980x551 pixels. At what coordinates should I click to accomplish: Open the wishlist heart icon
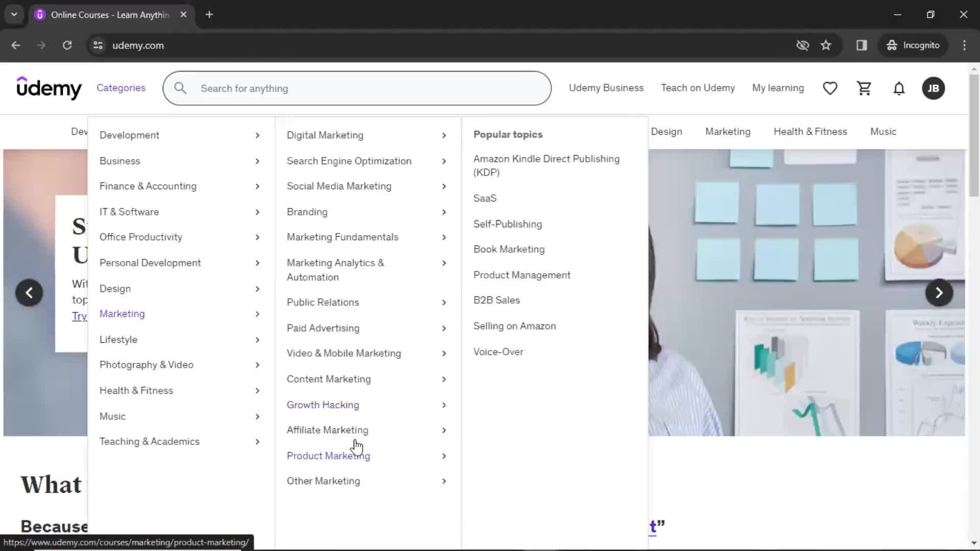tap(830, 88)
